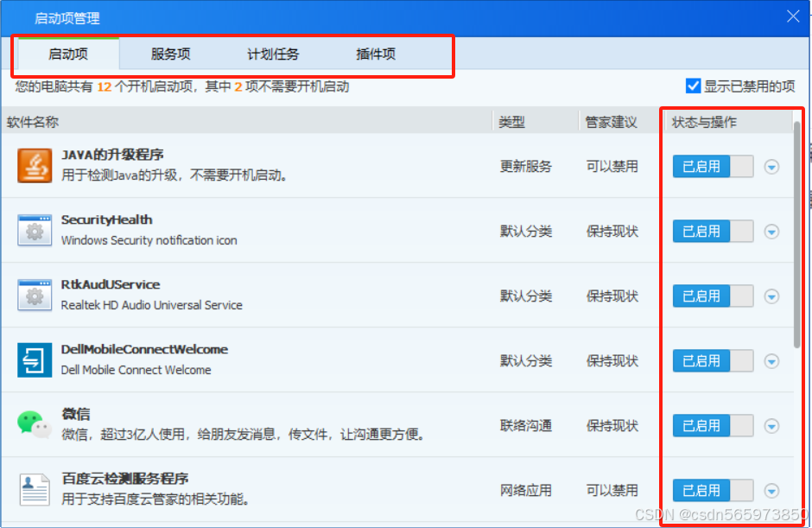The width and height of the screenshot is (812, 528).
Task: Click 可以禁用 suggestion in the 百度云 row
Action: point(612,490)
